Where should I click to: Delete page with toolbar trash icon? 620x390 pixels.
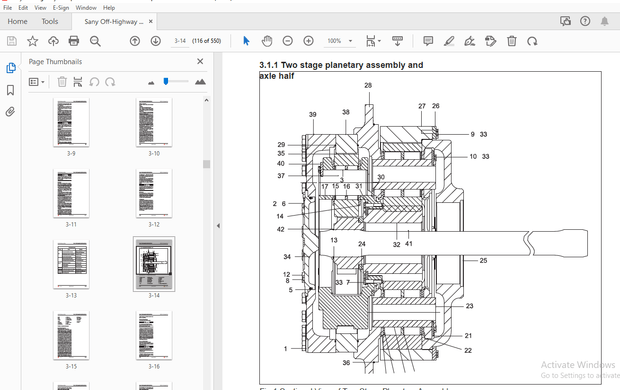(x=512, y=41)
